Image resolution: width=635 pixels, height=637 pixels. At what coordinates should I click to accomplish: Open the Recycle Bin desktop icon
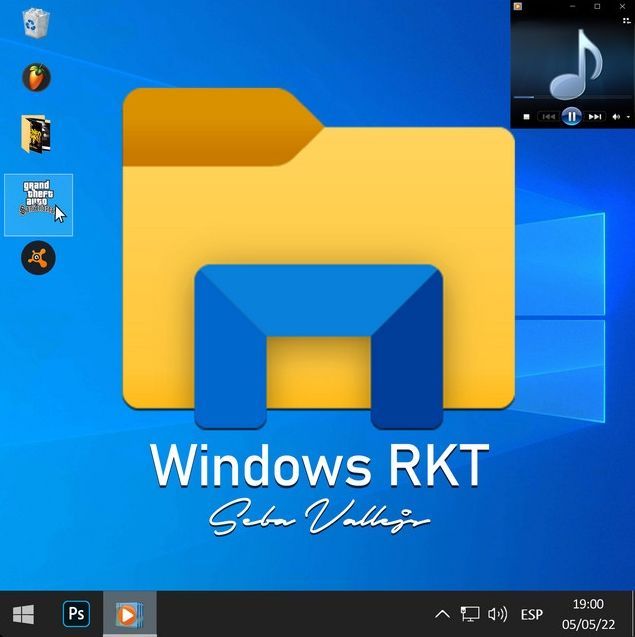pos(37,22)
